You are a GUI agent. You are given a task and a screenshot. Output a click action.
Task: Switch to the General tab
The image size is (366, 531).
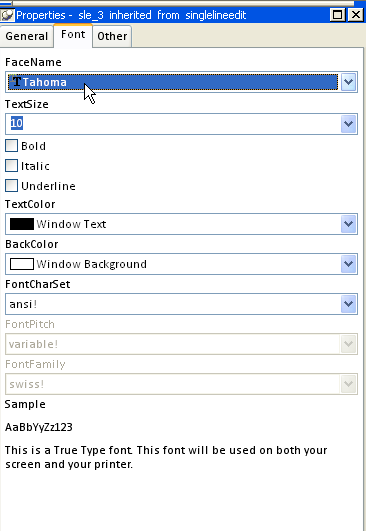pos(26,36)
